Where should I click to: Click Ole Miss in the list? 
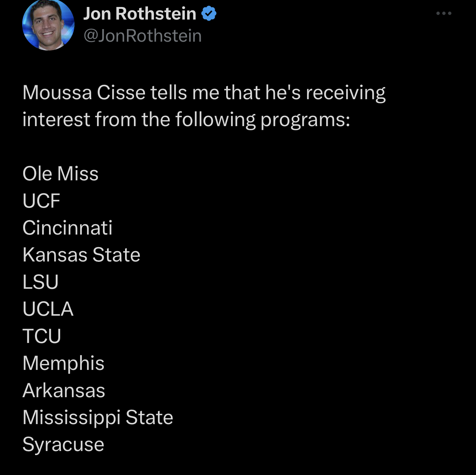[61, 174]
